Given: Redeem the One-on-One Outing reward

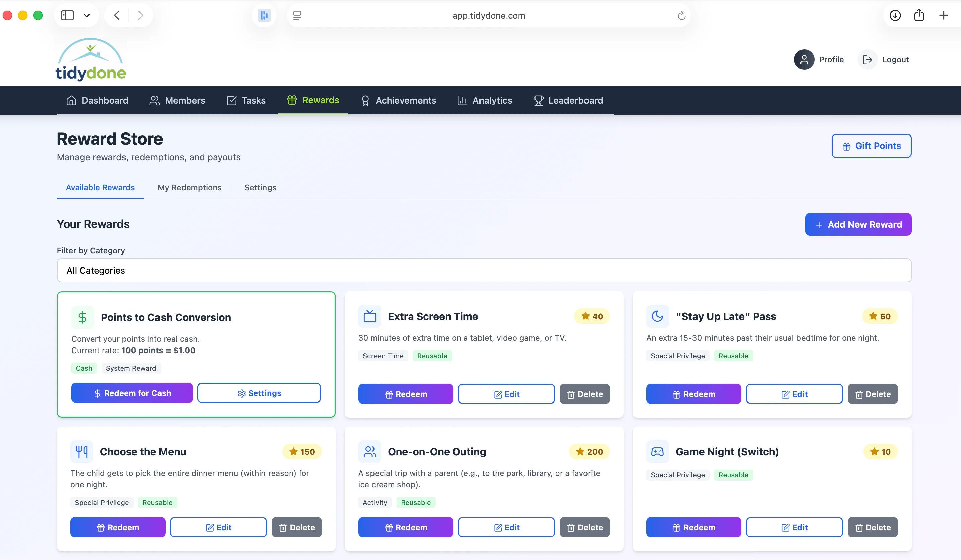Looking at the screenshot, I should pos(406,528).
